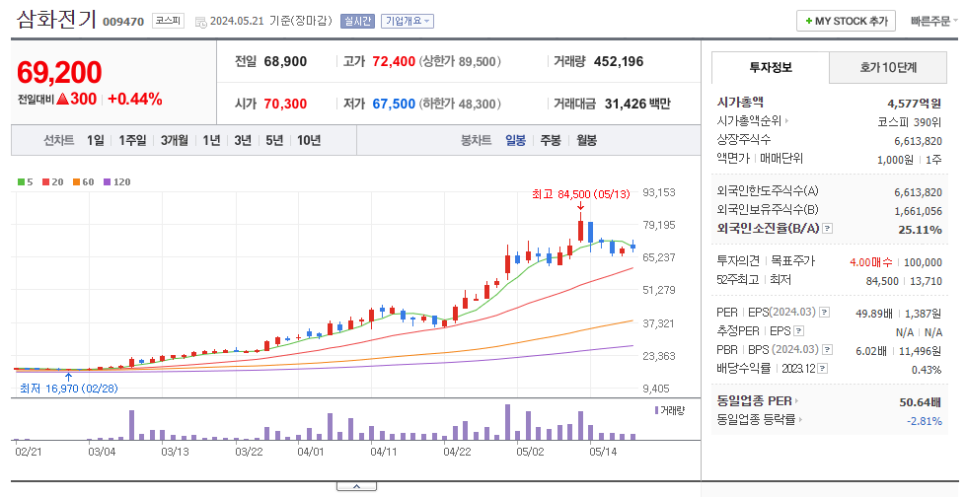Open the 빠른주문 dropdown

click(x=934, y=21)
